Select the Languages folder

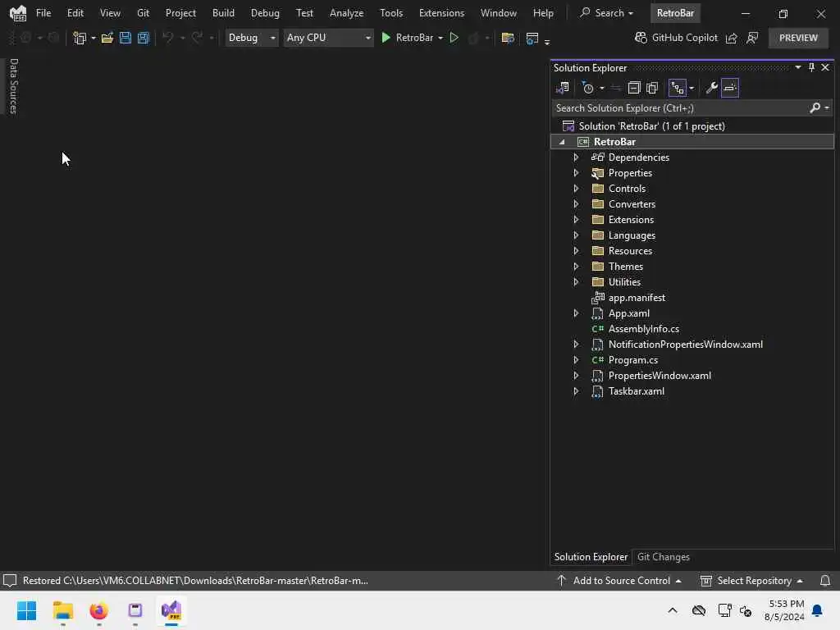coord(632,235)
